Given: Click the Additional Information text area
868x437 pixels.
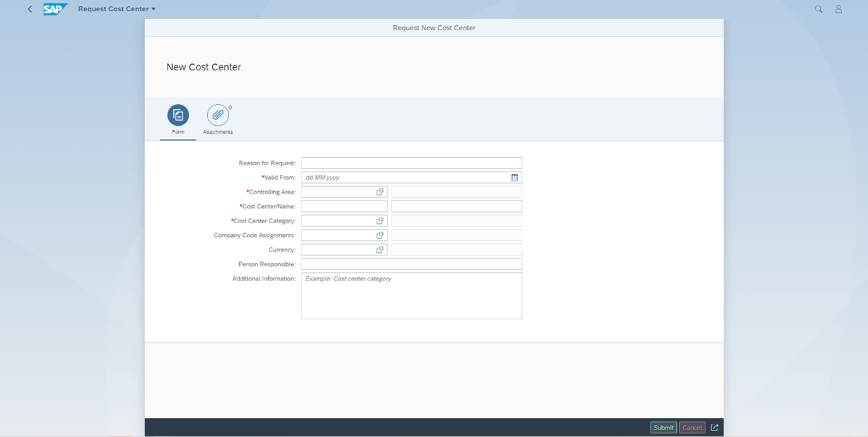Looking at the screenshot, I should click(411, 296).
